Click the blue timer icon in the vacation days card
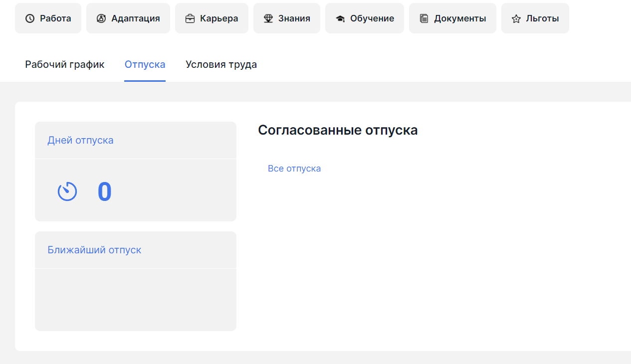The width and height of the screenshot is (631, 364). (67, 191)
